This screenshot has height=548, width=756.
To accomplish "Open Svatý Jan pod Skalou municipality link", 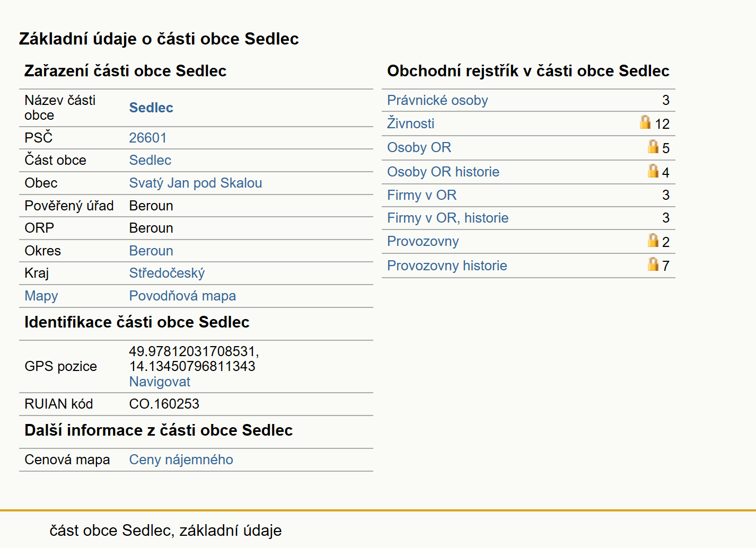I will click(196, 183).
